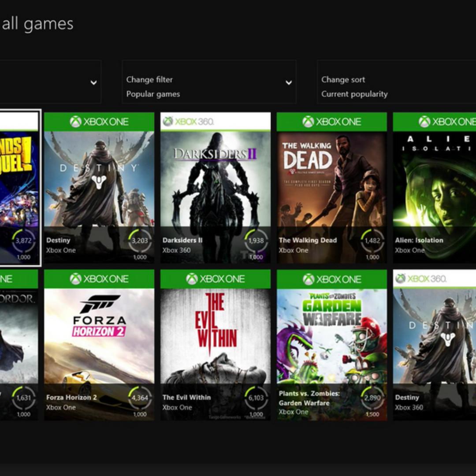This screenshot has width=476, height=476.
Task: Click the 4,364 gamerscore ring on Forza Horizon 2
Action: [140, 398]
